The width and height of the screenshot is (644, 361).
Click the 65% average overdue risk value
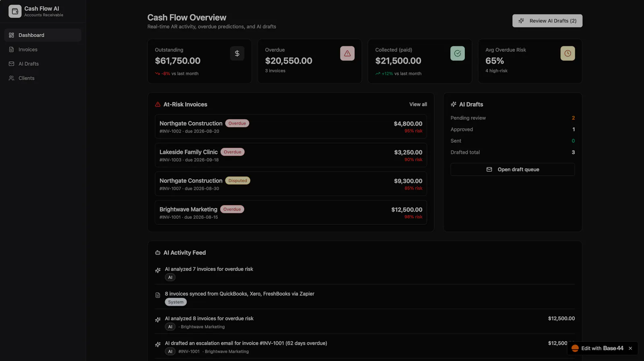[495, 61]
